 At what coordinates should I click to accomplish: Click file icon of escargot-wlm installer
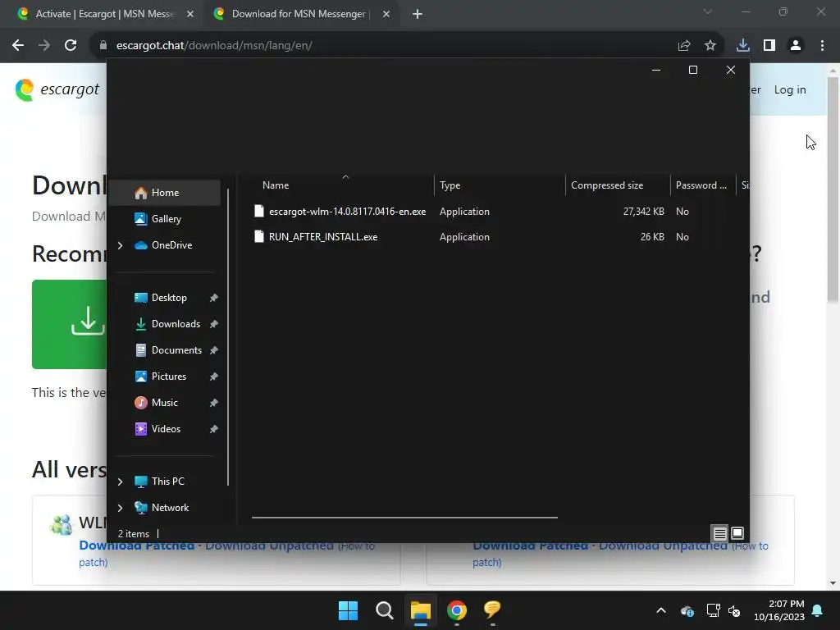[x=258, y=211]
